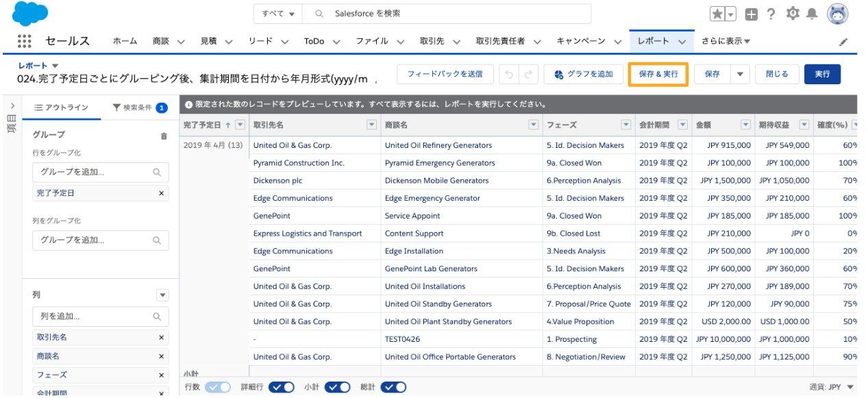
Task: Click the search magnifier in 列を追加 field
Action: [157, 316]
